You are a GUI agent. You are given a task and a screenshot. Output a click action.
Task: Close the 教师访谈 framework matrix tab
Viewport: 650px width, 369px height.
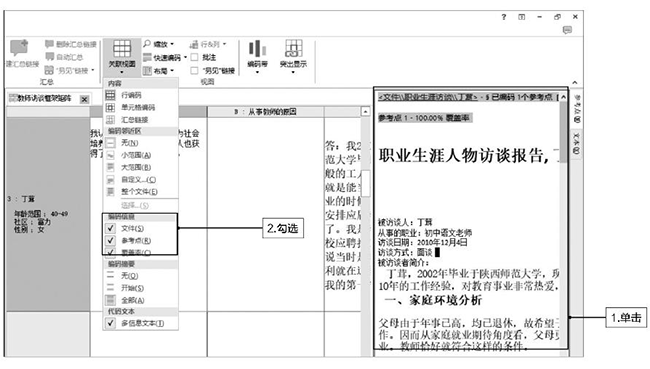[84, 100]
